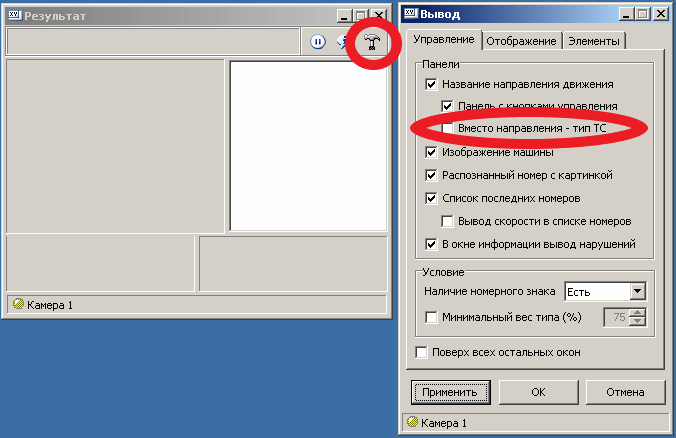Viewport: 676px width, 438px height.
Task: Decrease Минимальный вес типа spinner value
Action: [637, 322]
